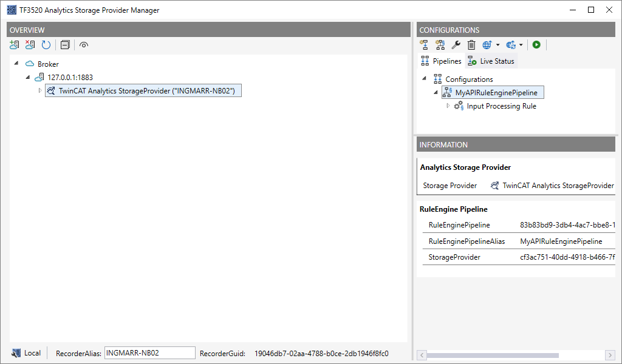Refresh the Overview broker list
Screen dimensions: 622x364
coord(46,45)
